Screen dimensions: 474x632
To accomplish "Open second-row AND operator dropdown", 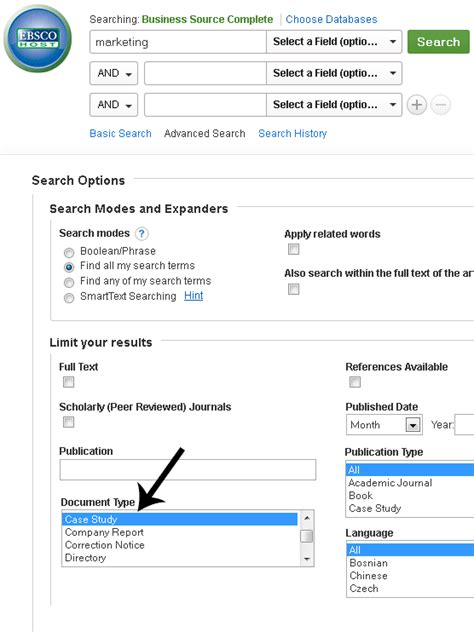I will click(x=114, y=73).
